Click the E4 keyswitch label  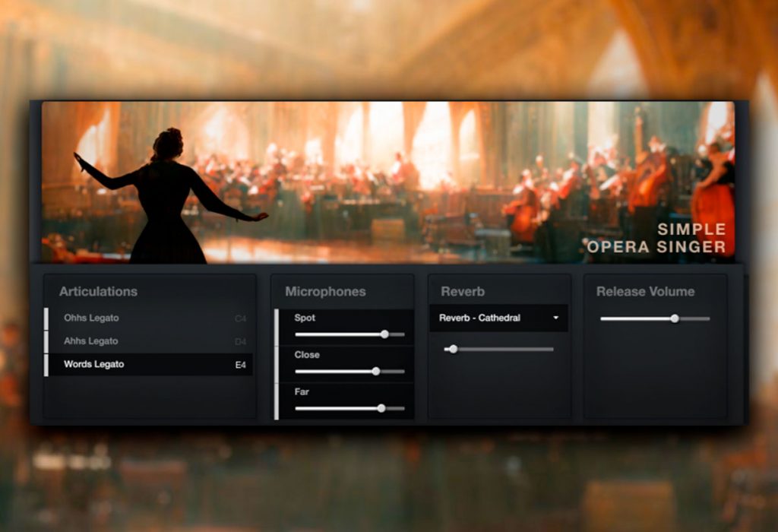240,366
